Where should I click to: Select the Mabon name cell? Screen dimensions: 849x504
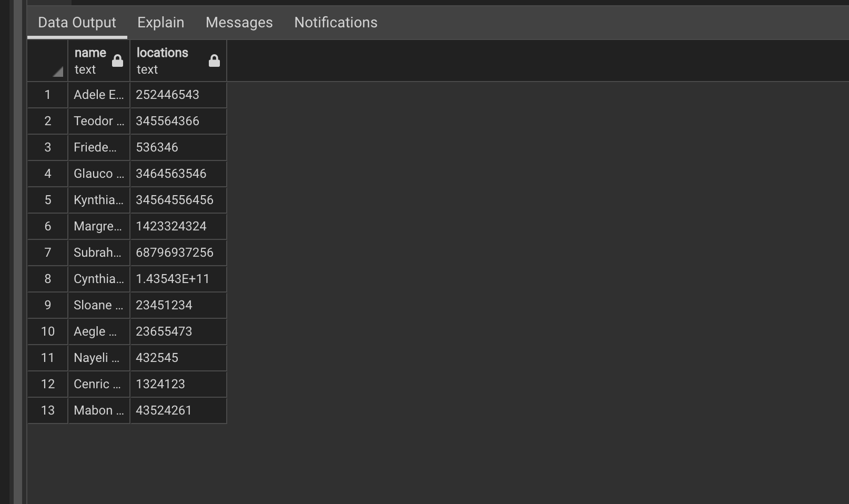coord(99,410)
